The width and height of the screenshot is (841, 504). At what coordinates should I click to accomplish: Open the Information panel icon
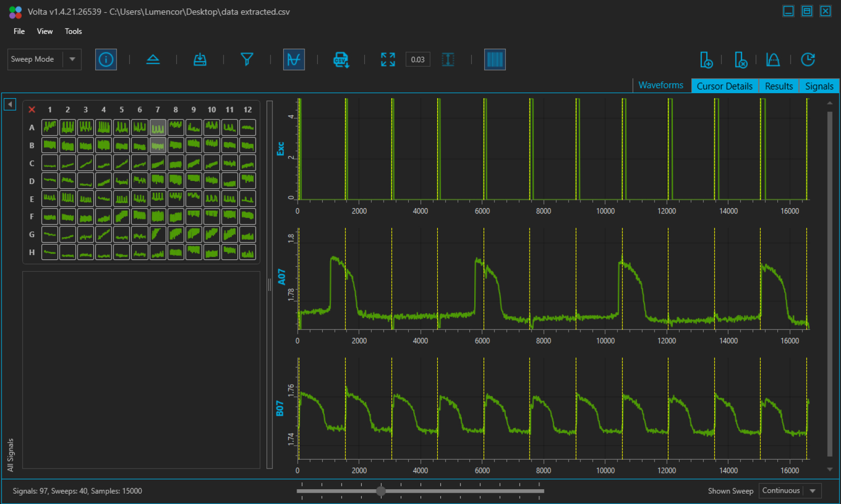tap(106, 59)
